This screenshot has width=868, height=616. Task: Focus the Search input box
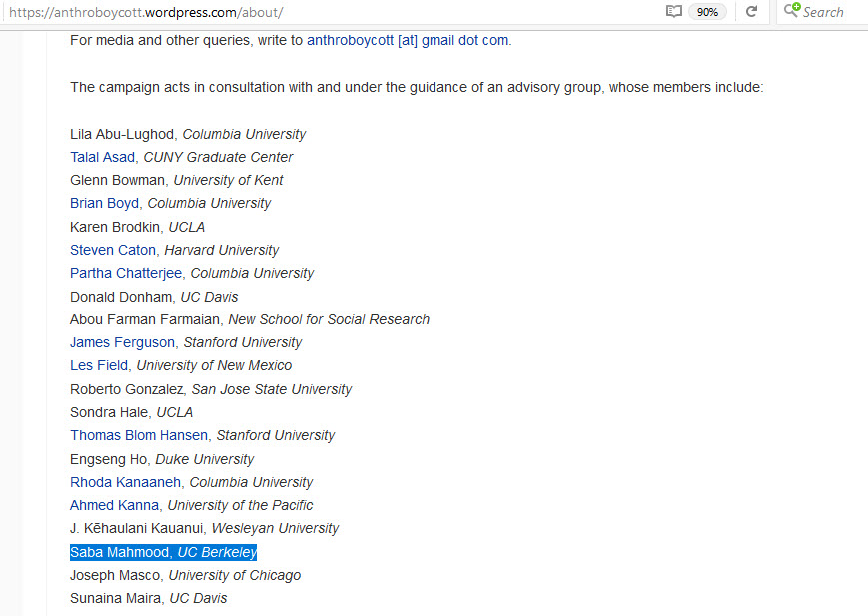(x=831, y=12)
